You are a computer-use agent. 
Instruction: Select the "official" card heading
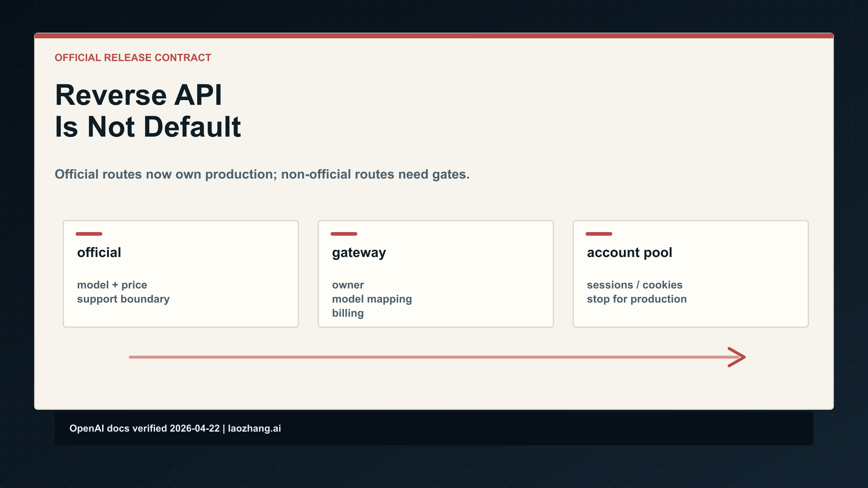click(99, 253)
